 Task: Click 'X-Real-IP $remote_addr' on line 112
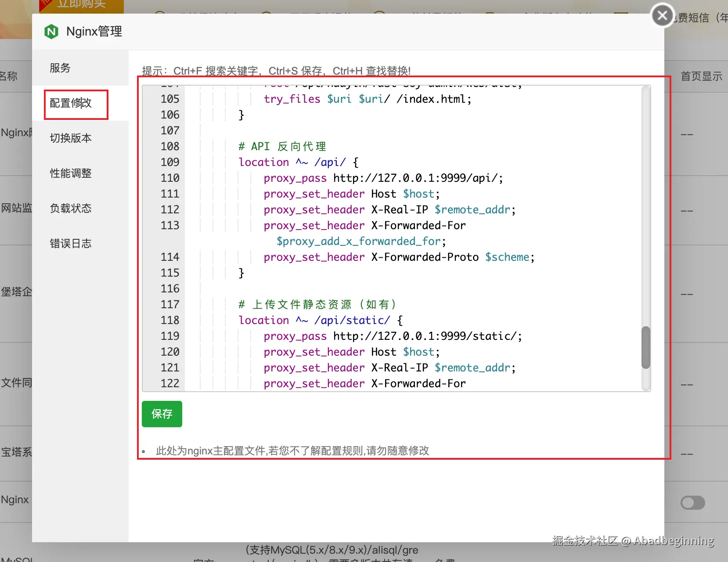pyautogui.click(x=443, y=209)
